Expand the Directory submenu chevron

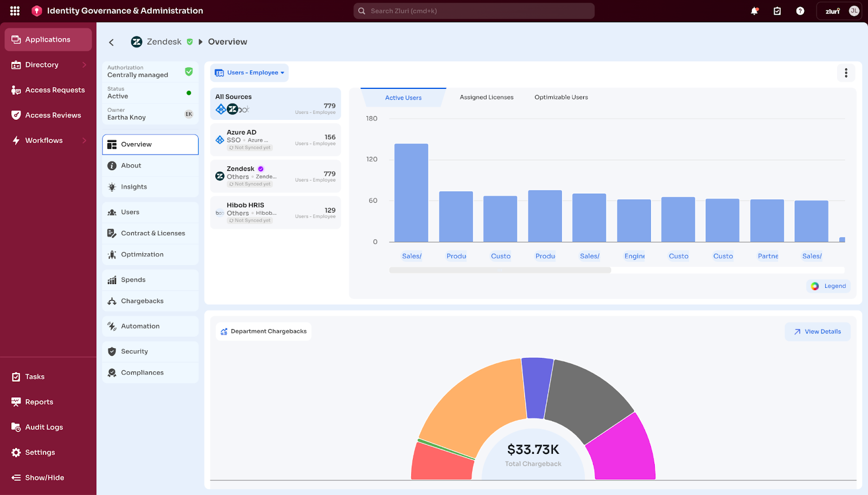[84, 65]
